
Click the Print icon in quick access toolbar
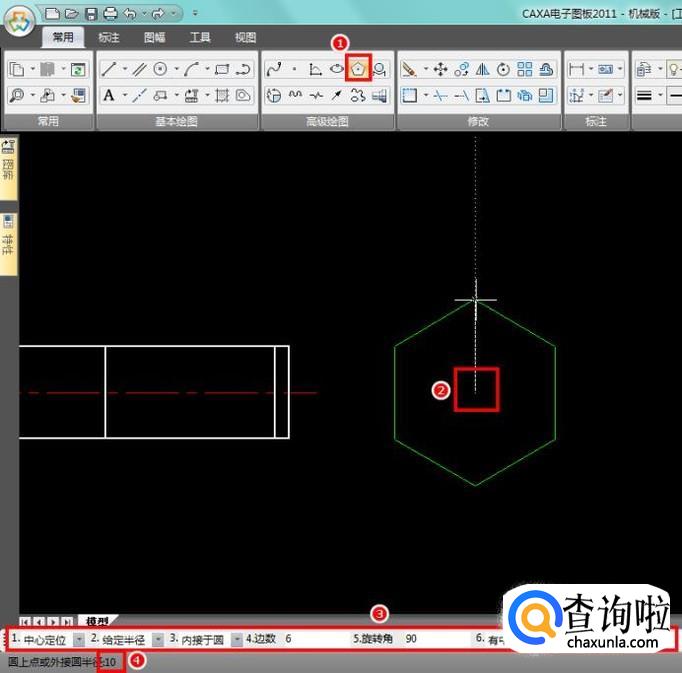pyautogui.click(x=110, y=14)
